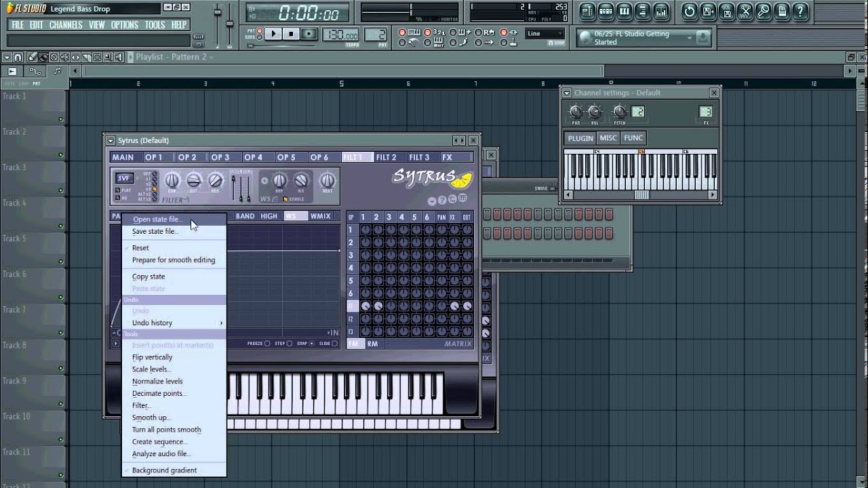Open the Mixer window icon
This screenshot has width=868, height=488.
pyautogui.click(x=661, y=11)
